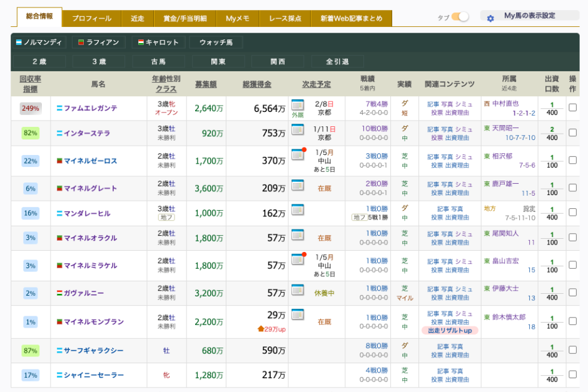This screenshot has width=588, height=392.
Task: Open calendar icon with red dot for マイネルゼーロス
Action: pyautogui.click(x=298, y=154)
